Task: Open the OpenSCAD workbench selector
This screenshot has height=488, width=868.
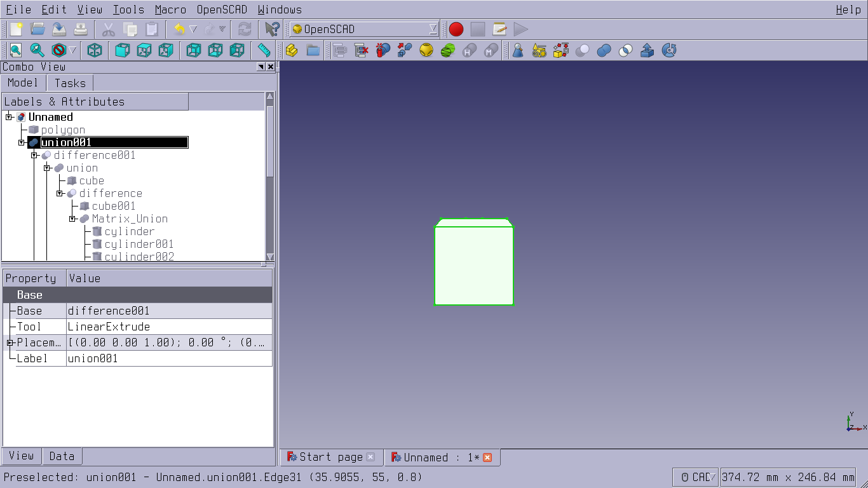Action: [362, 29]
